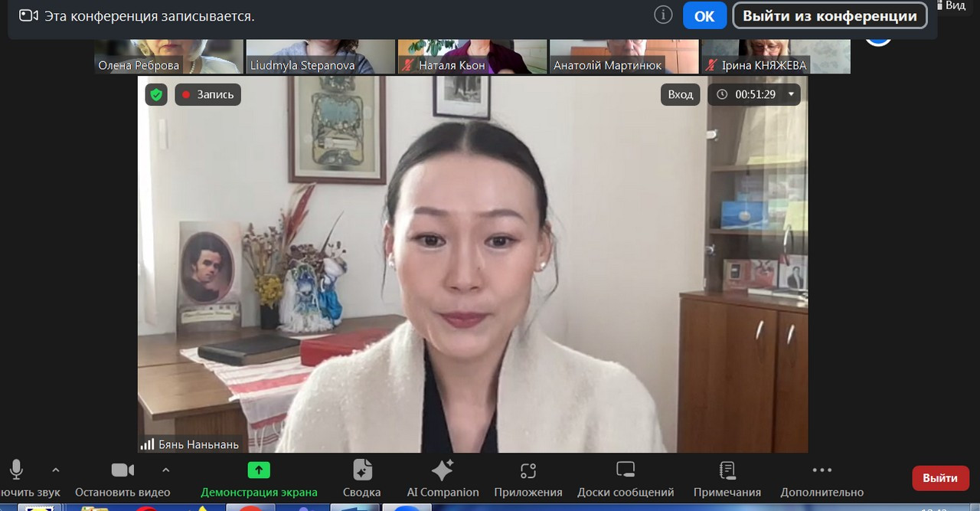Click Выйти из конференции button
Screen dimensions: 980x511
pos(830,16)
